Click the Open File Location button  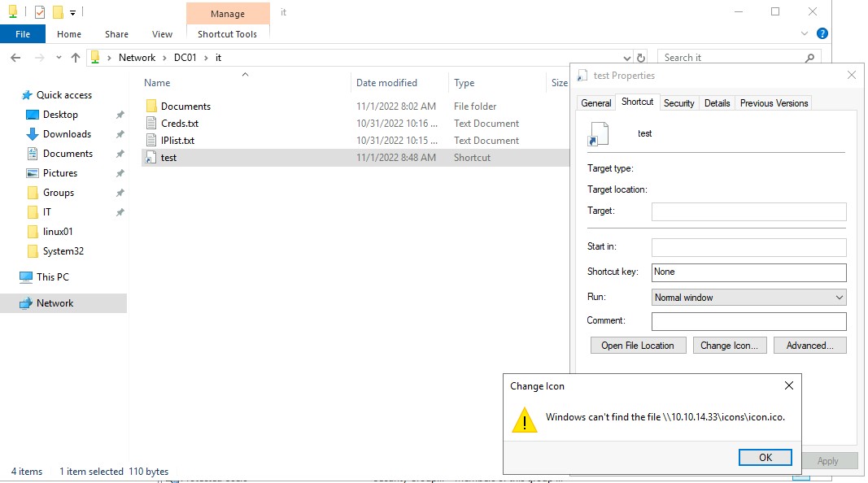(638, 346)
